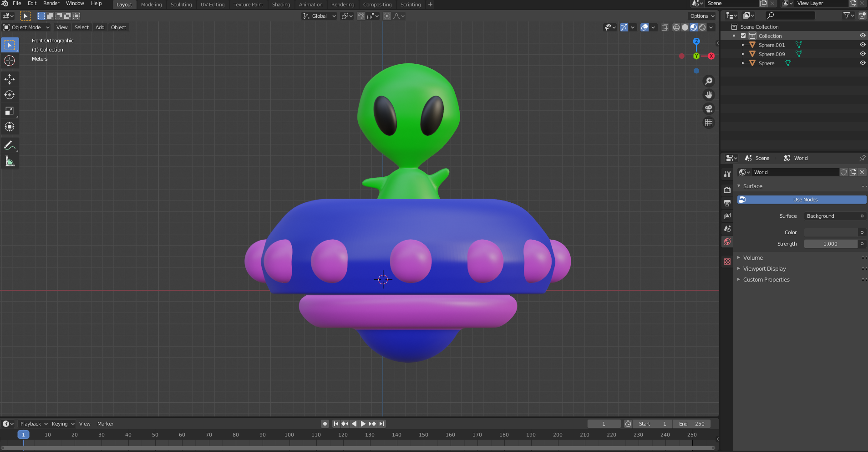Open the Global transform orientation dropdown
The image size is (868, 452).
coord(319,16)
